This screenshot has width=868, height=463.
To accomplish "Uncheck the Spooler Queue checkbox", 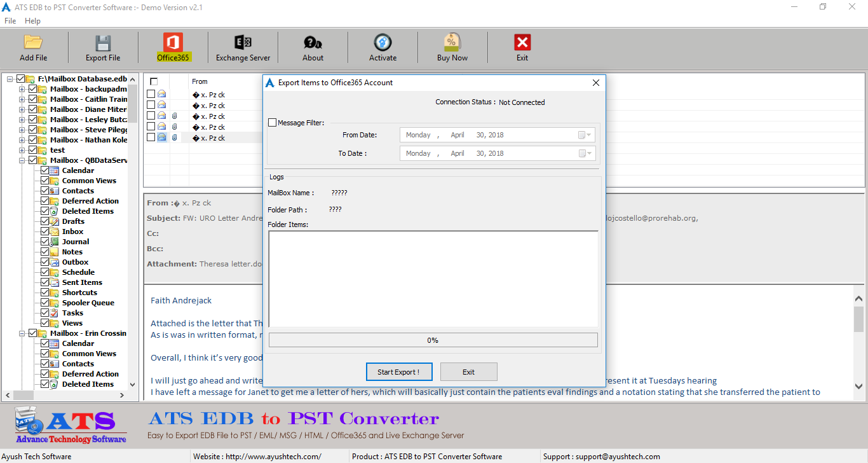I will coord(44,303).
